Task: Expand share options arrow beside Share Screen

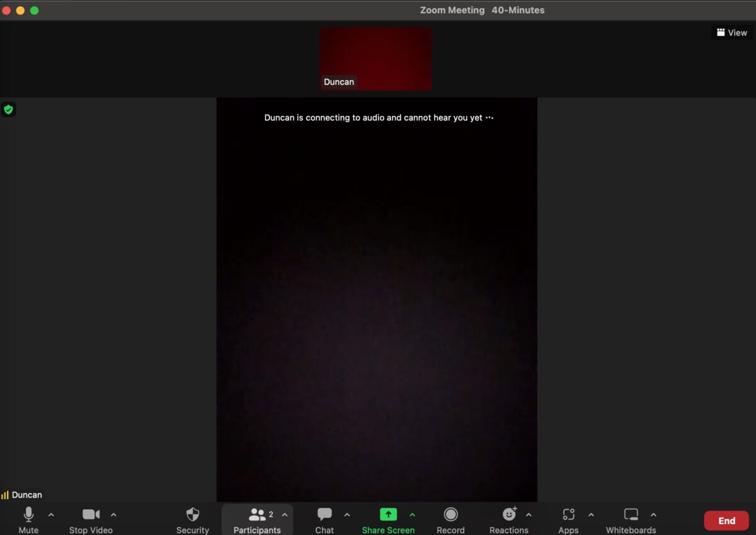Action: point(413,515)
